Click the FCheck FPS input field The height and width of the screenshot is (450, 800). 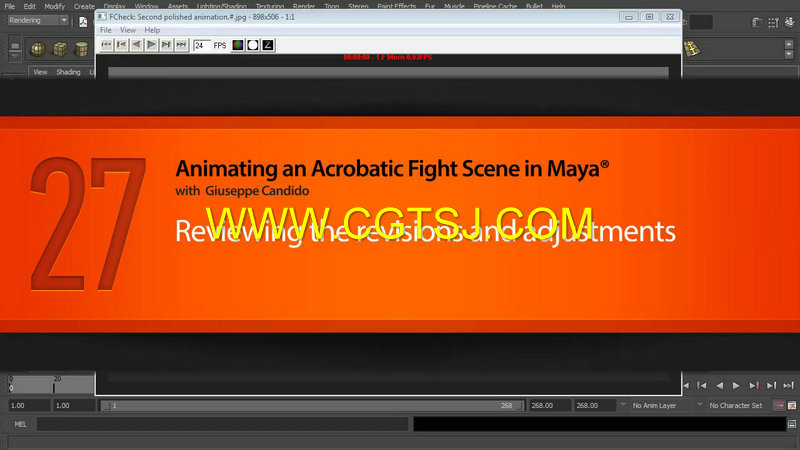202,45
